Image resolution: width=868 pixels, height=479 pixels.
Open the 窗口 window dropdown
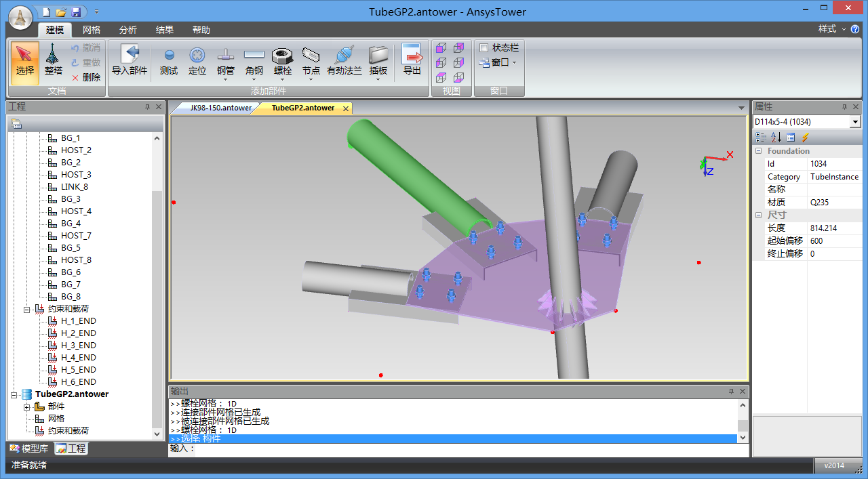pyautogui.click(x=498, y=62)
